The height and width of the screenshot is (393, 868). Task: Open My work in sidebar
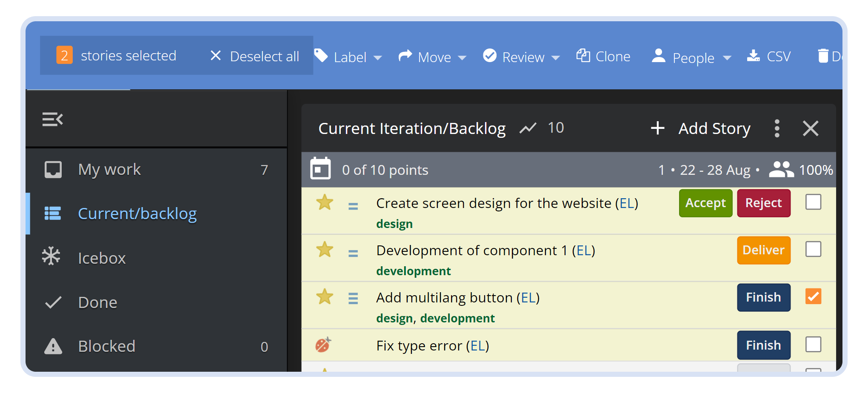pyautogui.click(x=157, y=170)
